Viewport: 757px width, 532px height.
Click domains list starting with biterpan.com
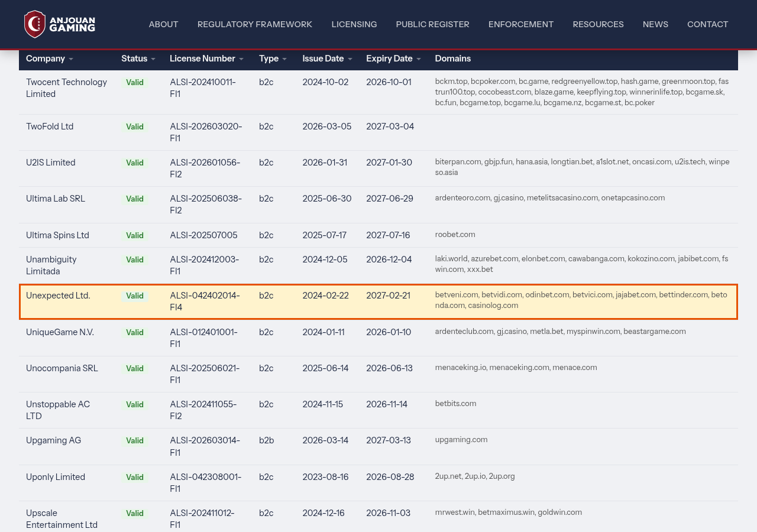583,167
